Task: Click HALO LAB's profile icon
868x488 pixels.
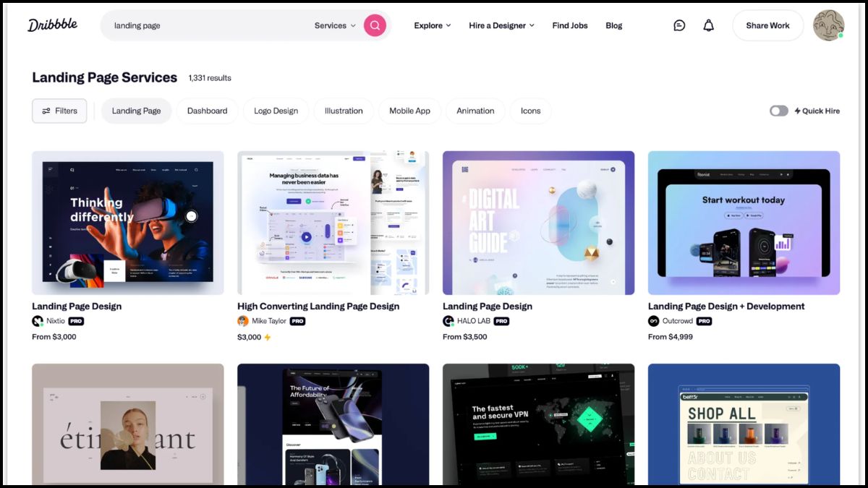Action: (448, 321)
